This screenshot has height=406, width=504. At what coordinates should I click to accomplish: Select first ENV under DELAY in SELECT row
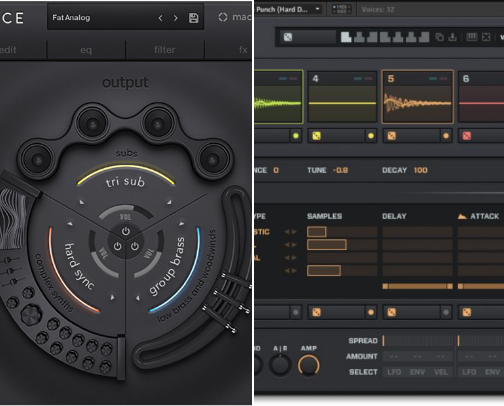coord(417,372)
